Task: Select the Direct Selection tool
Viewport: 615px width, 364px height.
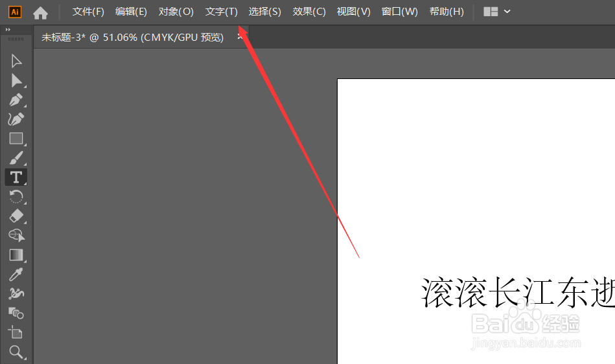Action: (x=16, y=80)
